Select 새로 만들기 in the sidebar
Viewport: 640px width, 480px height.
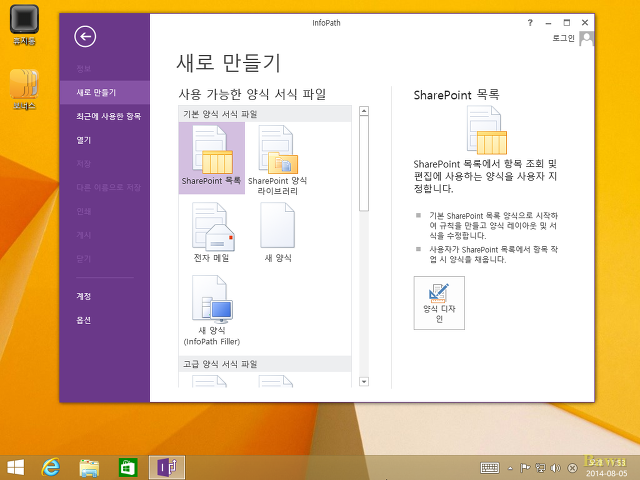105,92
